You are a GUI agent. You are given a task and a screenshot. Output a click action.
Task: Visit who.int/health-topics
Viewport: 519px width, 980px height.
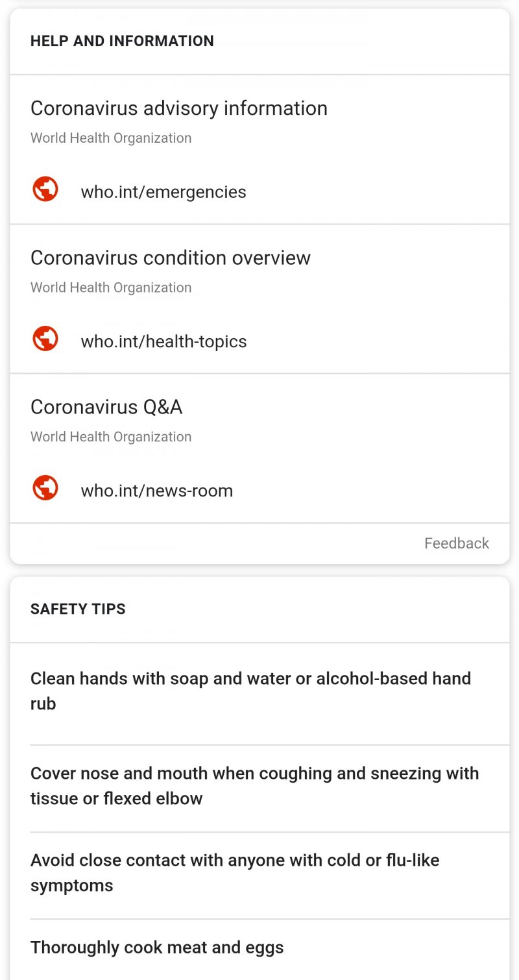tap(163, 341)
